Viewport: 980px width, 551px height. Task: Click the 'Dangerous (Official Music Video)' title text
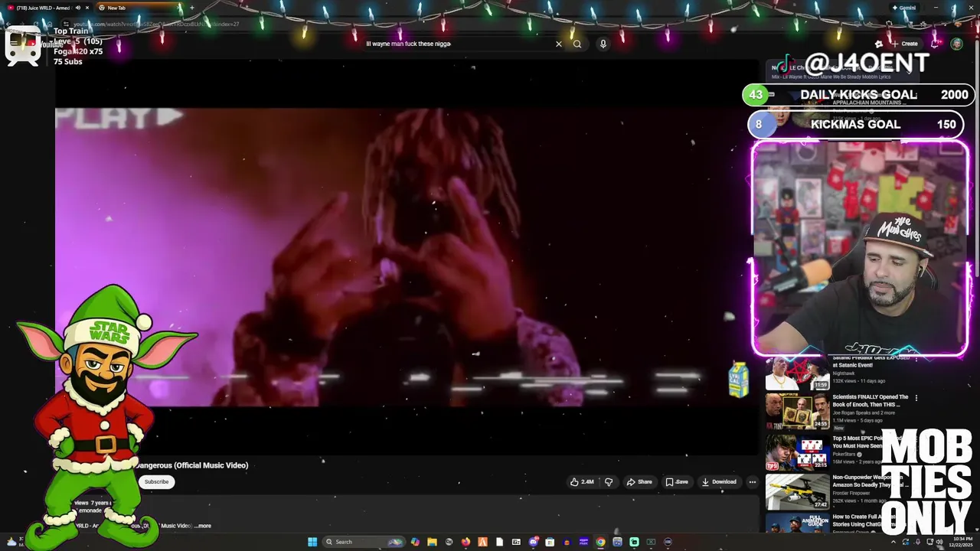click(x=192, y=465)
